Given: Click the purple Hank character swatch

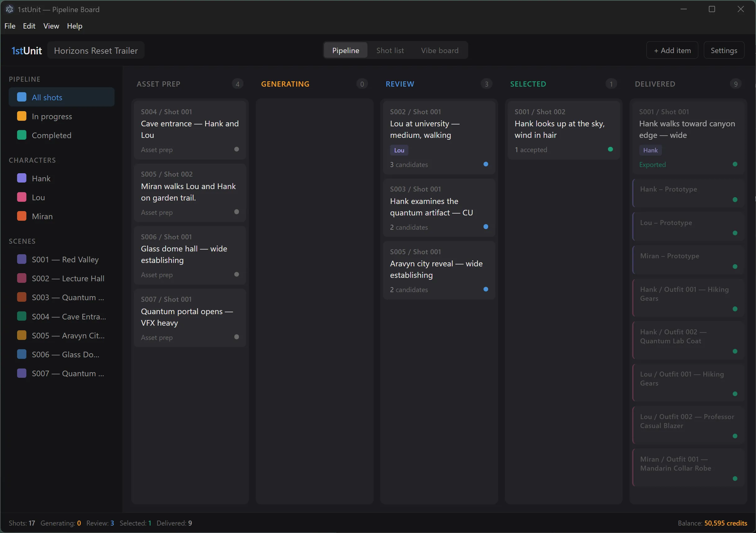Looking at the screenshot, I should tap(22, 178).
